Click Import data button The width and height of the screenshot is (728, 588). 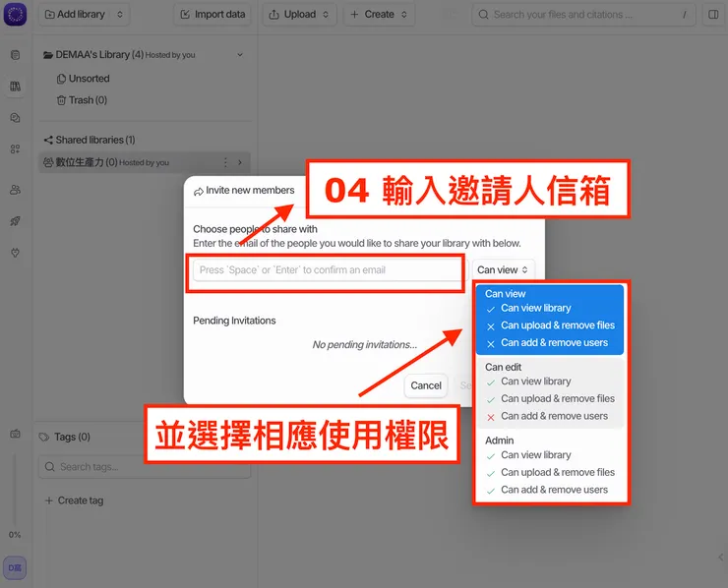tap(212, 15)
